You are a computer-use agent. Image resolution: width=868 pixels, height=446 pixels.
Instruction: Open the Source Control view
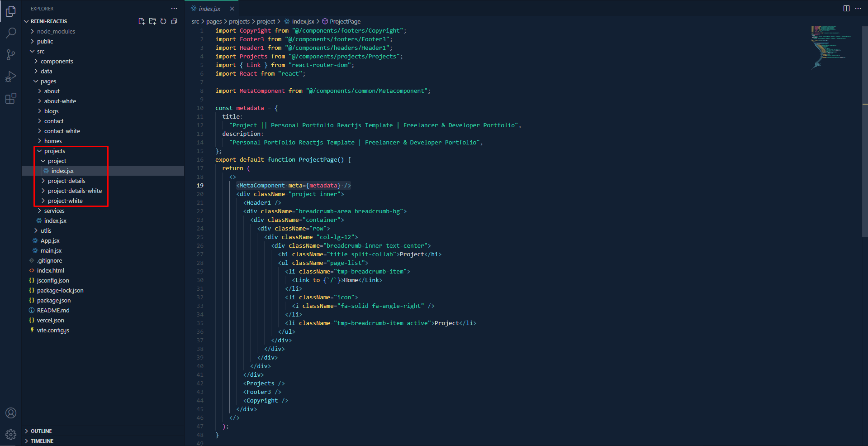[x=11, y=55]
